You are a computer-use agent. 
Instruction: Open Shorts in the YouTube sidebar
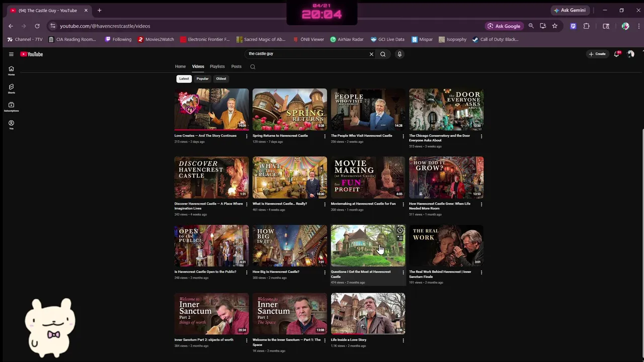(x=11, y=88)
